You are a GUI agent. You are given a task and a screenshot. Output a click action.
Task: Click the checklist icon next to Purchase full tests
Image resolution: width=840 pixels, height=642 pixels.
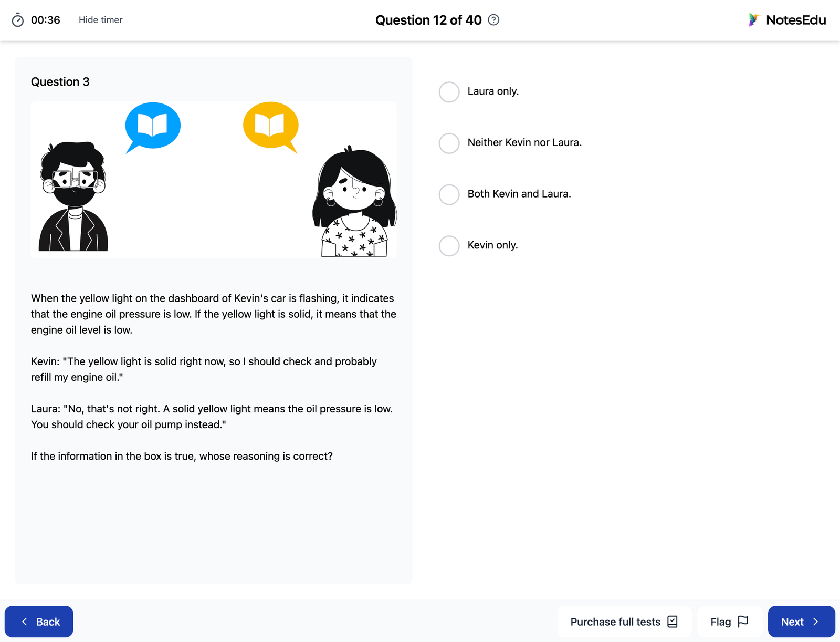(673, 621)
